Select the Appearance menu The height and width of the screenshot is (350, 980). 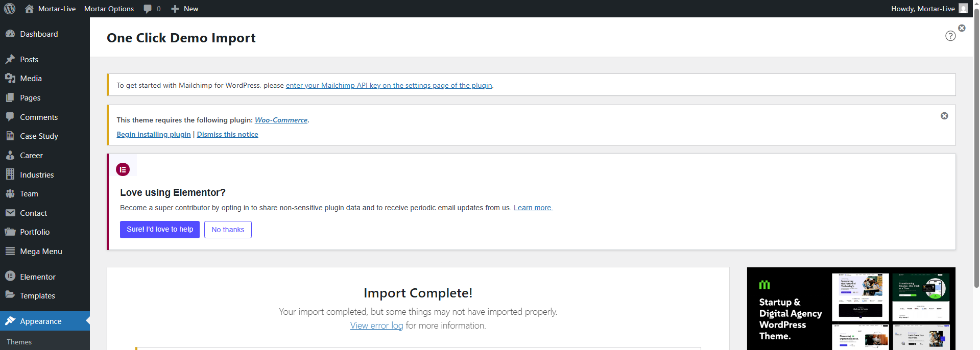45,321
